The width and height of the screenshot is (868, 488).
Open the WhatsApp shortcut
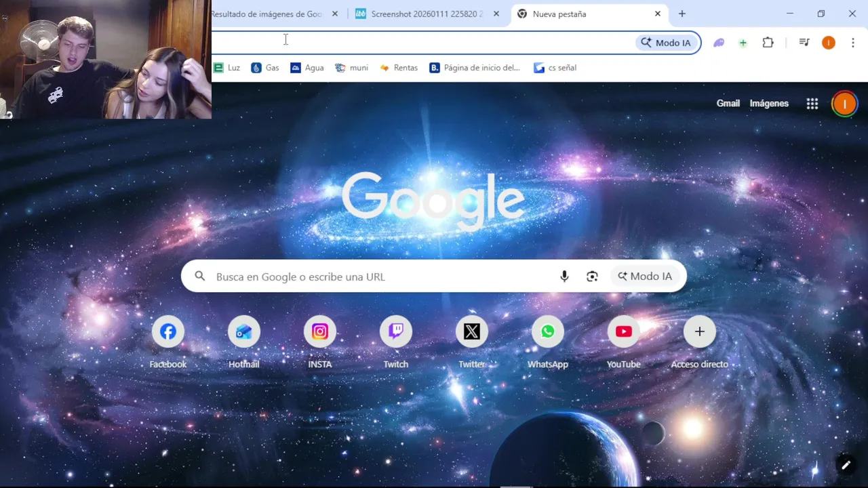coord(548,331)
